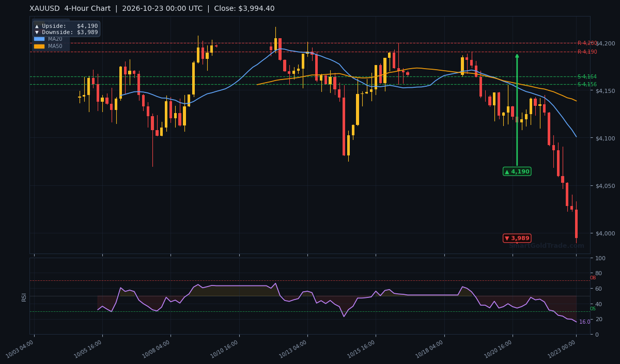Click the $4,200 price axis tick
620x364 pixels.
(x=605, y=43)
